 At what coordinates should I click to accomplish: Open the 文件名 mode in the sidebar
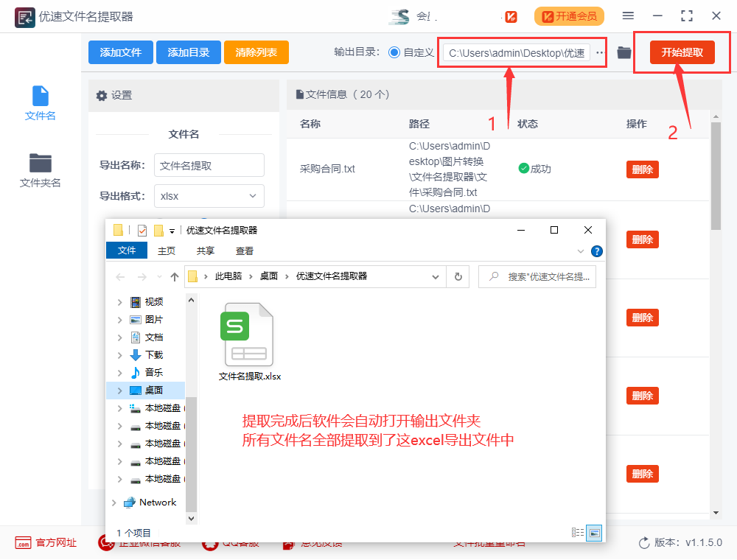[40, 103]
